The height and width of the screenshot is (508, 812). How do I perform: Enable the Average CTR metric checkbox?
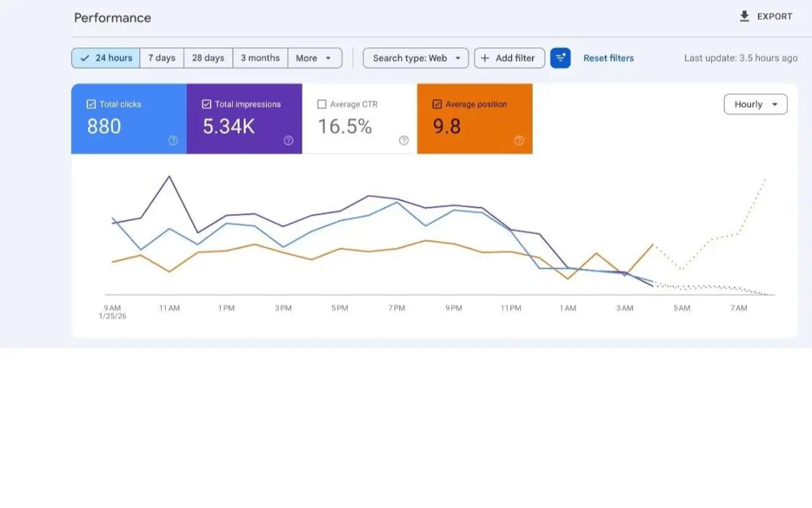pos(321,104)
